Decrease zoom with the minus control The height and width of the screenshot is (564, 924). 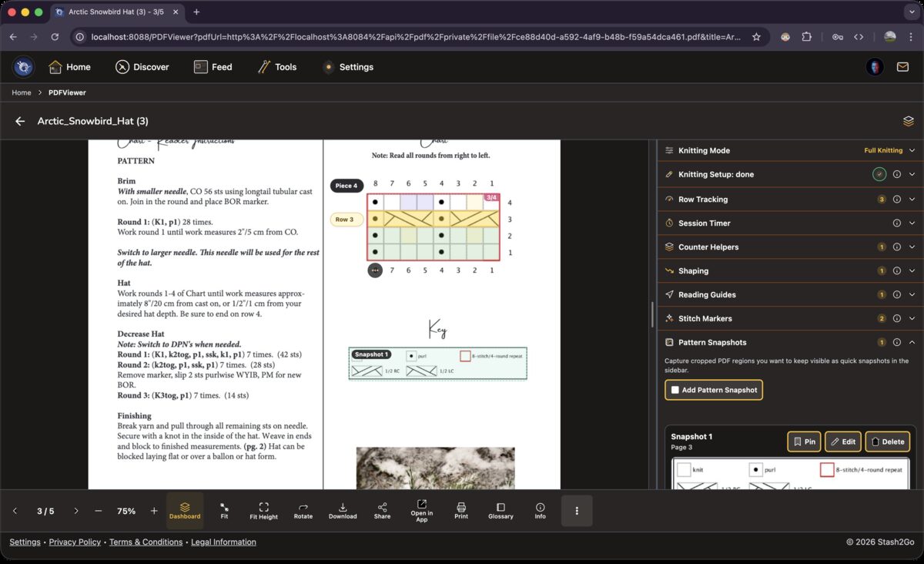pos(98,510)
